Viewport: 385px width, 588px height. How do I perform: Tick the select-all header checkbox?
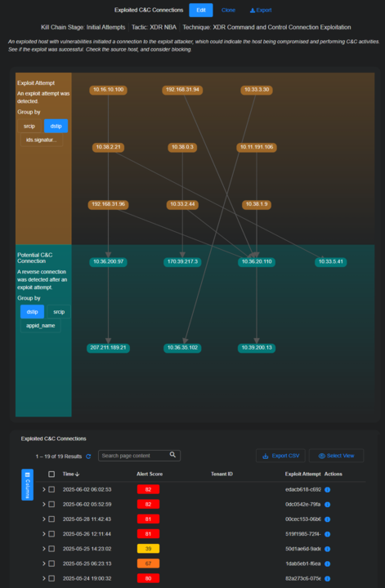coord(51,474)
